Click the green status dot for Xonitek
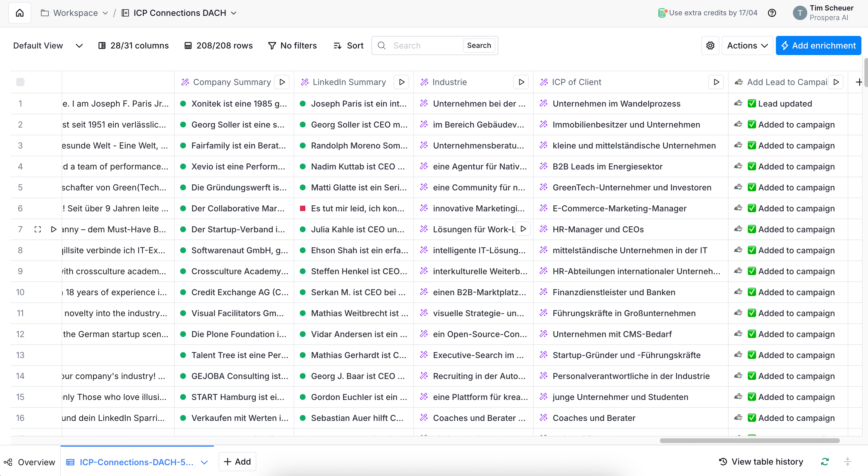868x476 pixels. pyautogui.click(x=183, y=104)
